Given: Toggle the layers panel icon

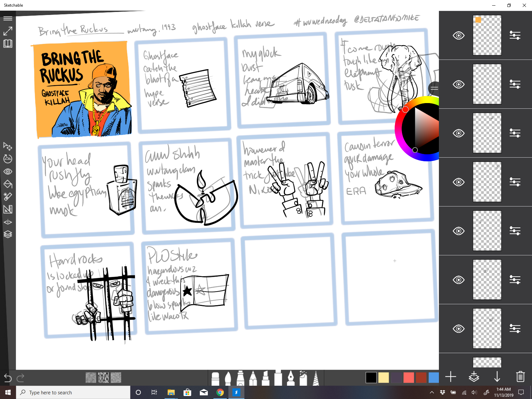Looking at the screenshot, I should point(8,234).
